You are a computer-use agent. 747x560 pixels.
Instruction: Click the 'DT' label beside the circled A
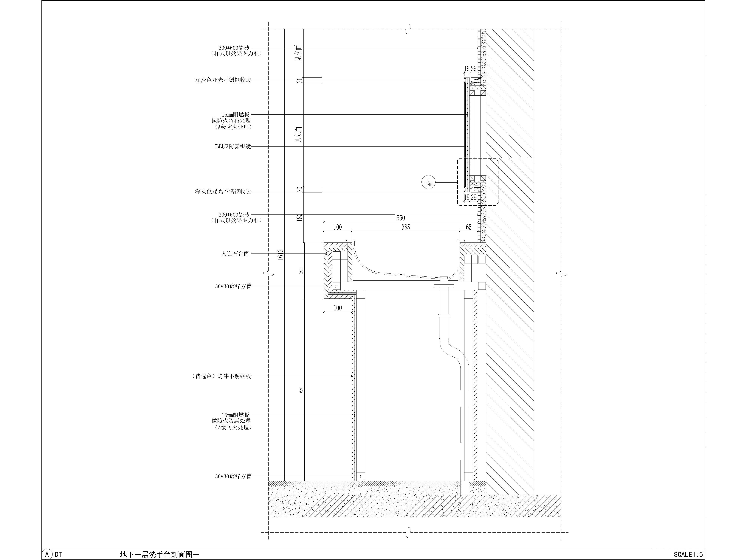tap(58, 554)
